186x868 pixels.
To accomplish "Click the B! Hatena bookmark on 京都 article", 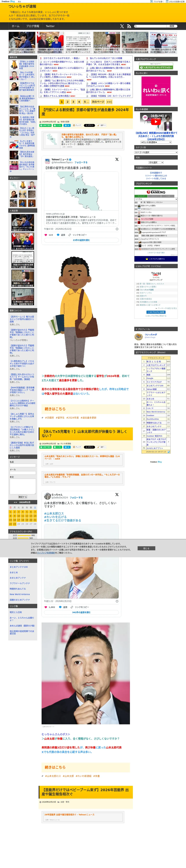I will coord(66,125).
